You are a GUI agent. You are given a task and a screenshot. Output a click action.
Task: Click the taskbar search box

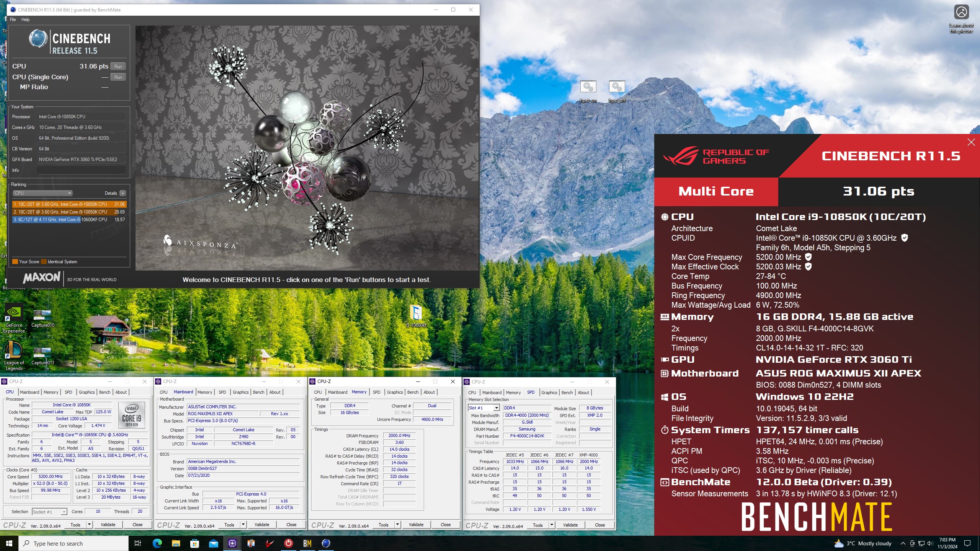pos(73,543)
